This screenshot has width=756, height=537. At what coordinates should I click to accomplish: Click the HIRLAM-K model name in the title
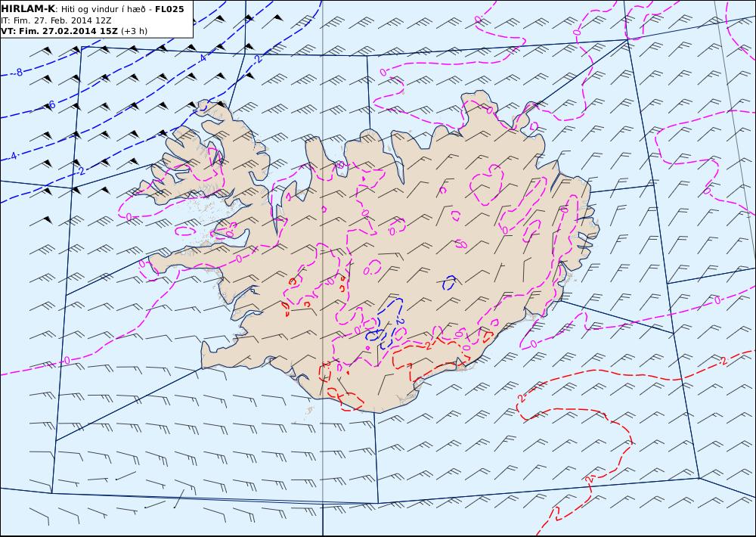pos(28,9)
